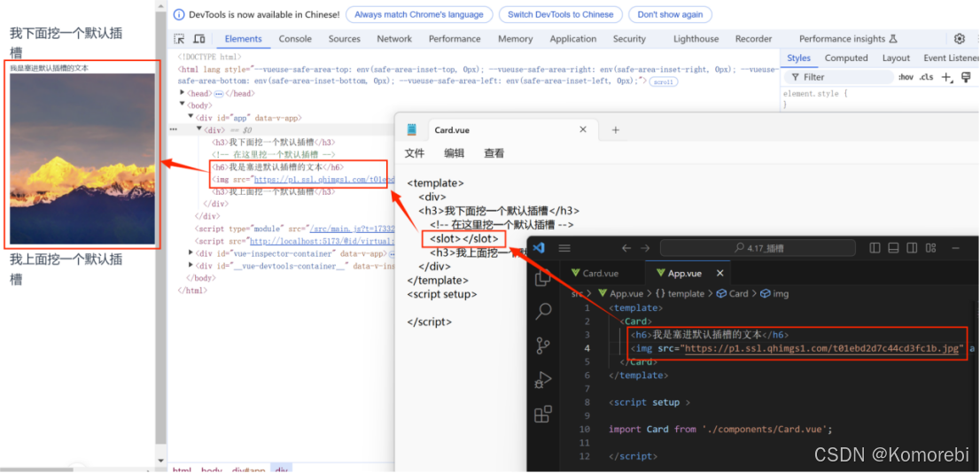Click the flask icon beside Performance insights

(x=892, y=39)
